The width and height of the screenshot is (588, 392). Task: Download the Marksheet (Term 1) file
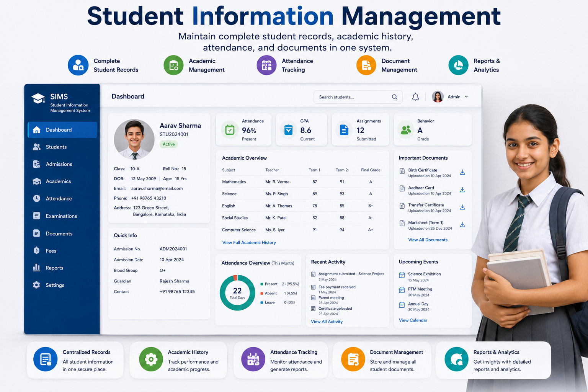tap(462, 225)
